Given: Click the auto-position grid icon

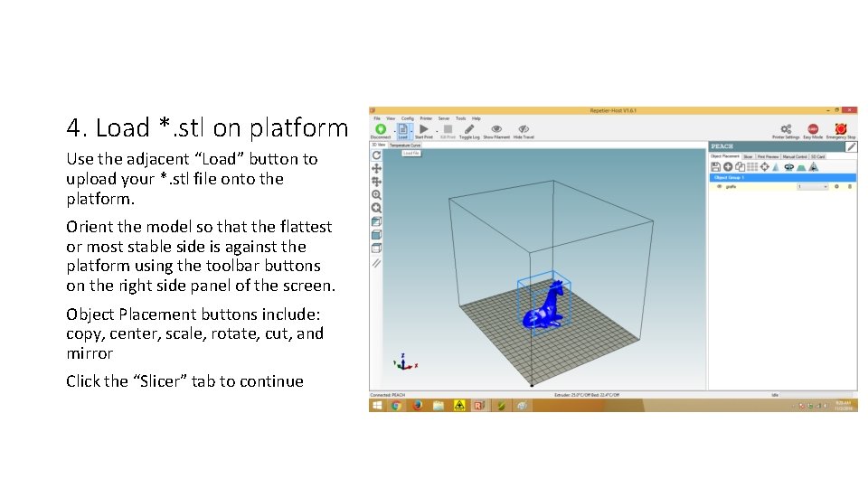Looking at the screenshot, I should [752, 166].
